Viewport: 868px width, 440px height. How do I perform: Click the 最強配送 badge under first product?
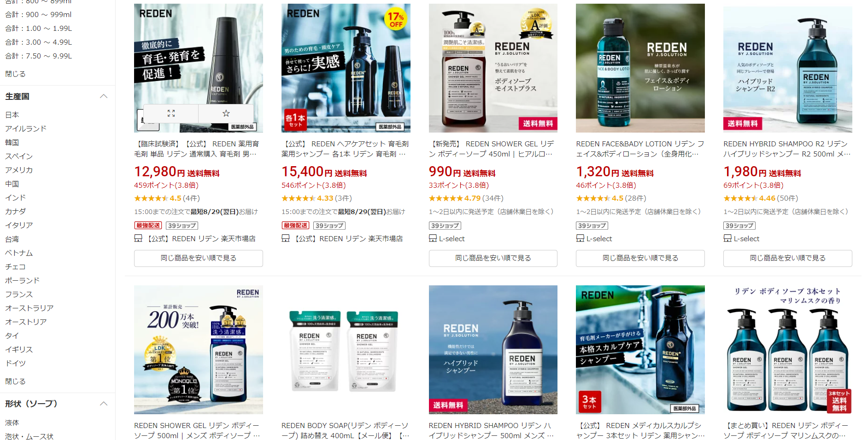click(148, 226)
